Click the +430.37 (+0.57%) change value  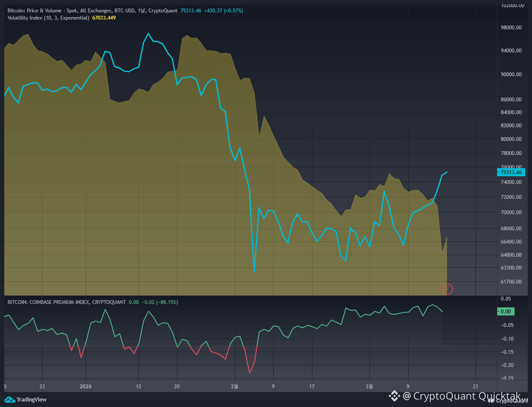click(x=223, y=11)
